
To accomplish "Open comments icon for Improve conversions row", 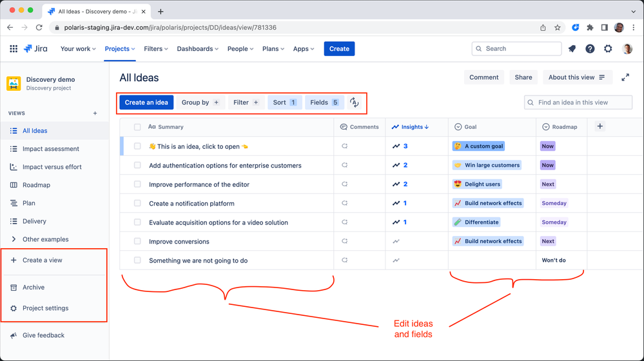I will point(345,241).
